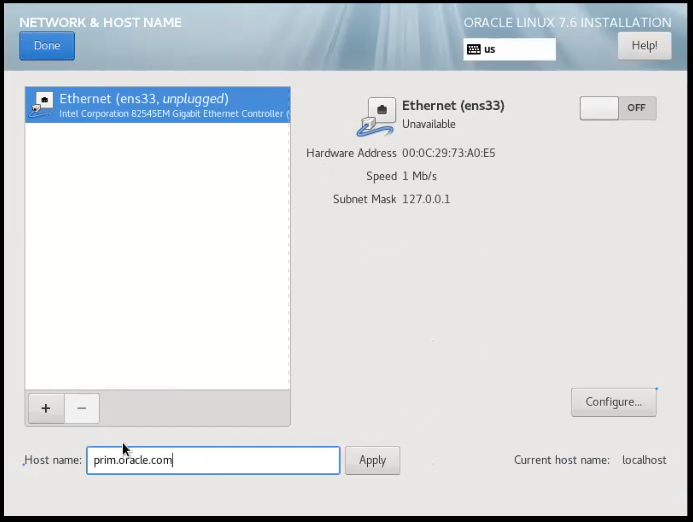Click the Hardware Address label
The height and width of the screenshot is (522, 693).
coord(351,153)
